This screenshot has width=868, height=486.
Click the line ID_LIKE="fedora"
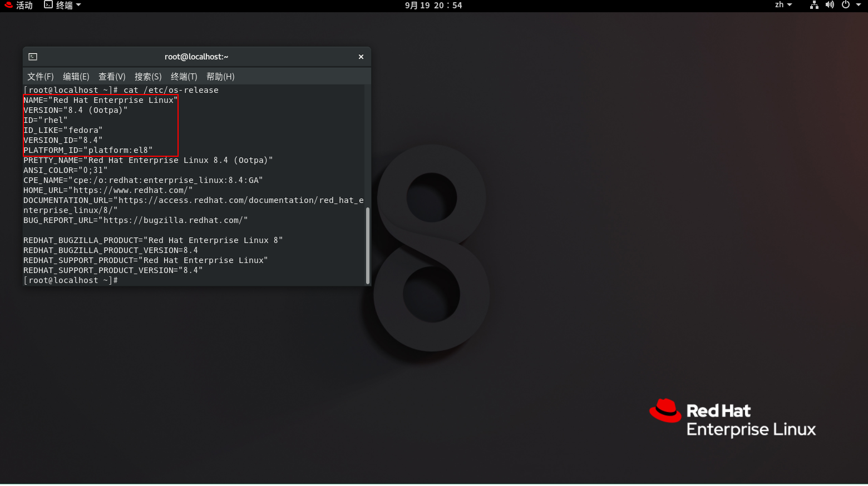(x=63, y=130)
